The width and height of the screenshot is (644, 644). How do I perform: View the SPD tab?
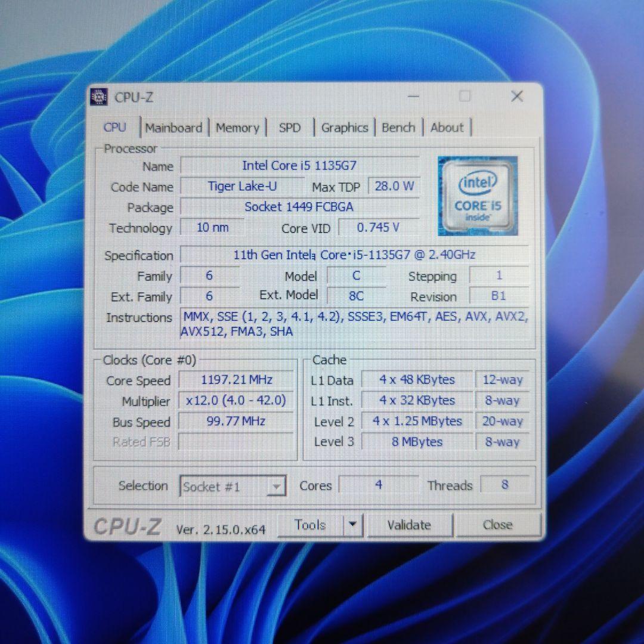click(x=290, y=127)
